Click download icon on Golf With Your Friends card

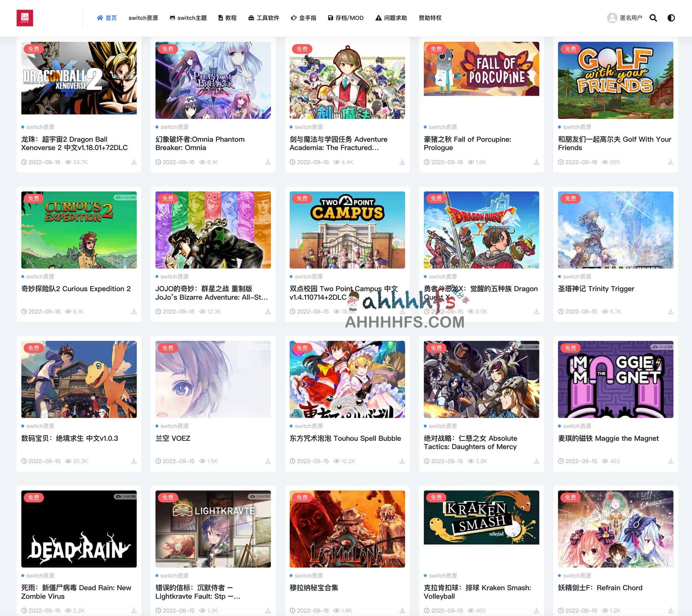670,162
